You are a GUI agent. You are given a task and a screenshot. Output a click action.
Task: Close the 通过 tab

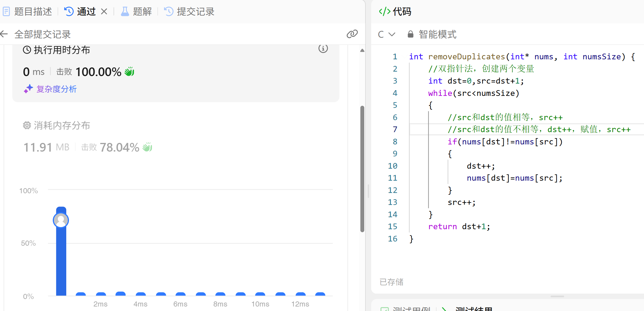[104, 11]
